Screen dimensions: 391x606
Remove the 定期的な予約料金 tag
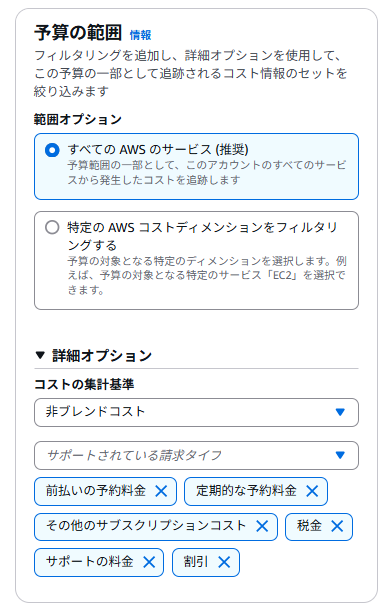click(x=312, y=491)
